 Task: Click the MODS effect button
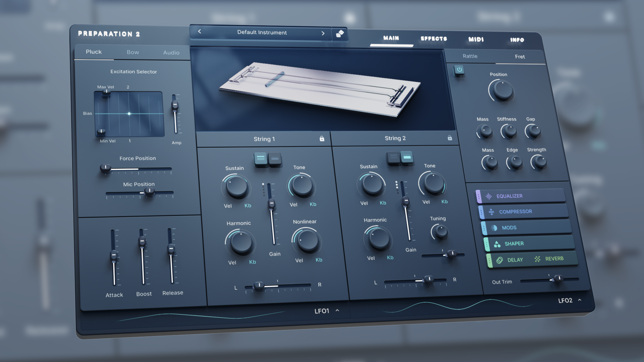click(509, 227)
